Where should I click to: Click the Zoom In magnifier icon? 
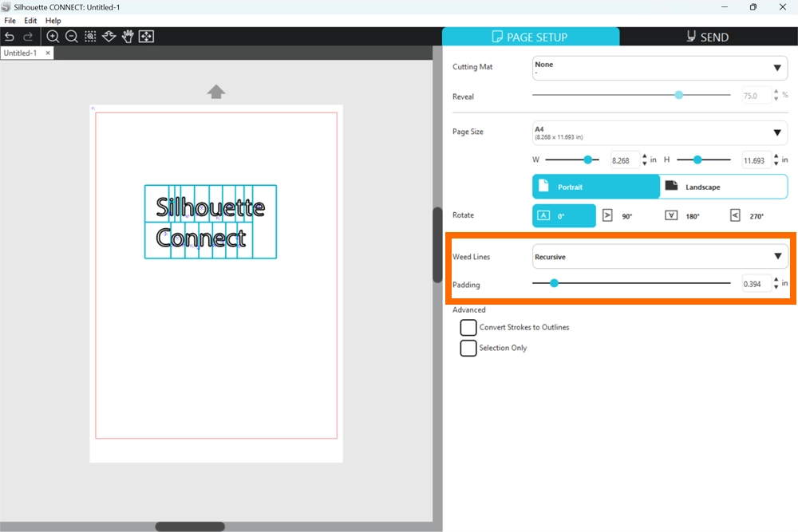(x=53, y=37)
